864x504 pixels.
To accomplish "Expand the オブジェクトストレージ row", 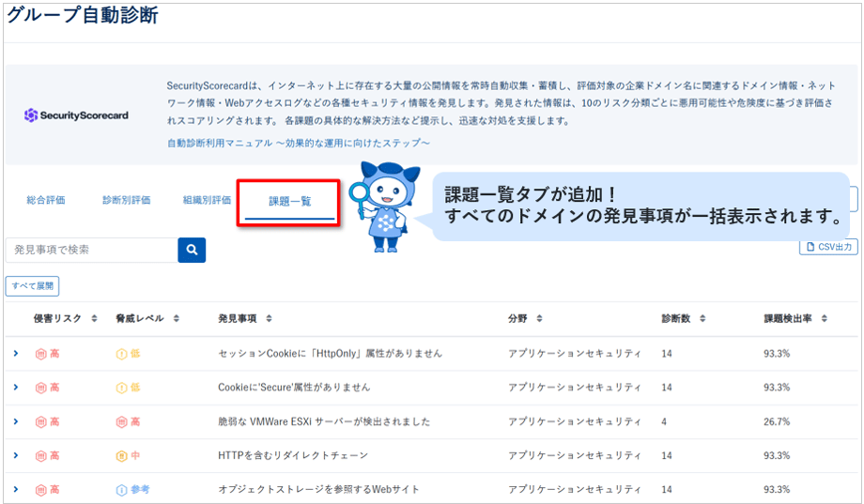I will (x=15, y=489).
